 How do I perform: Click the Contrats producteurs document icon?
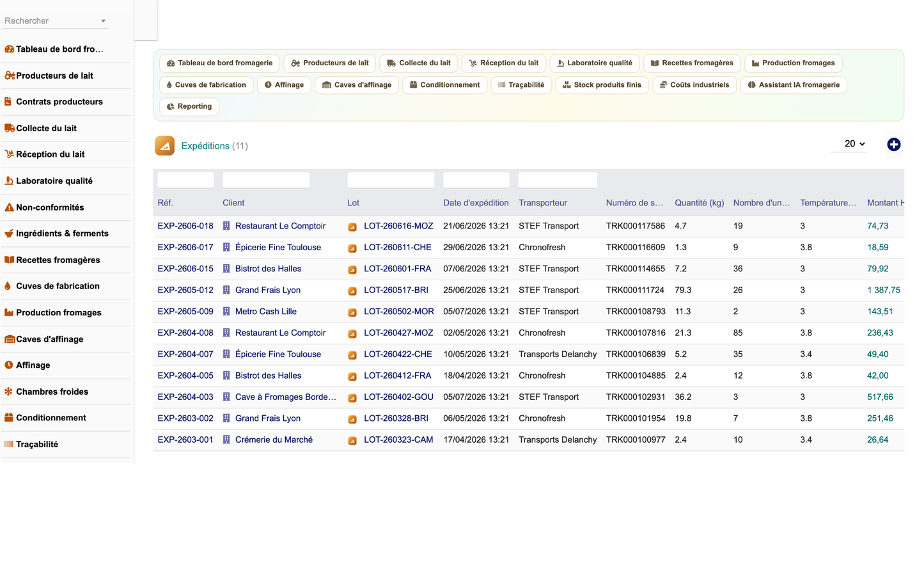pyautogui.click(x=8, y=102)
